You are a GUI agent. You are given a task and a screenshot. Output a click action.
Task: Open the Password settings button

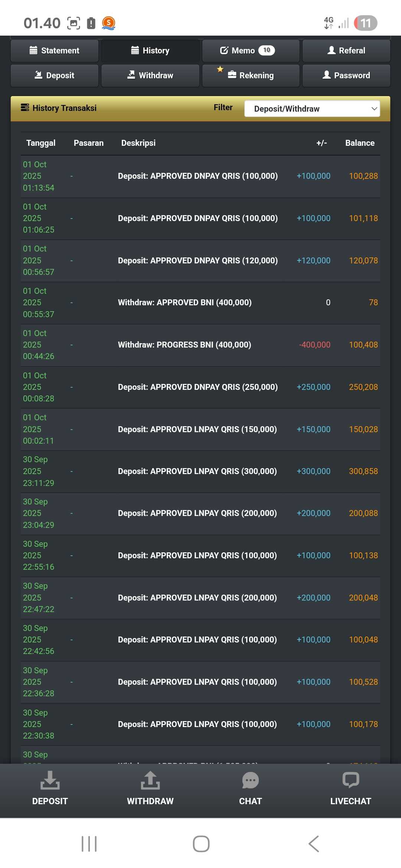point(346,75)
